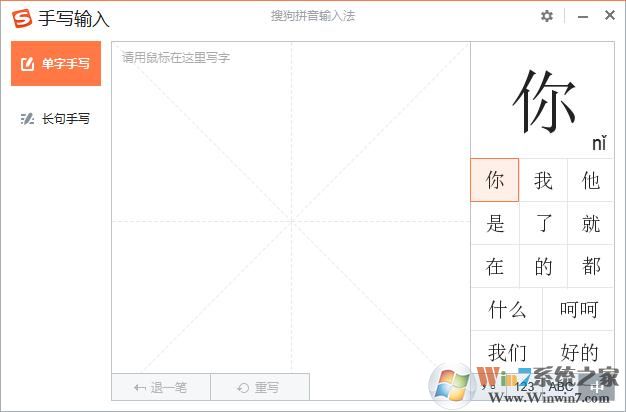Close the handwriting input window
The width and height of the screenshot is (626, 412).
(x=610, y=16)
